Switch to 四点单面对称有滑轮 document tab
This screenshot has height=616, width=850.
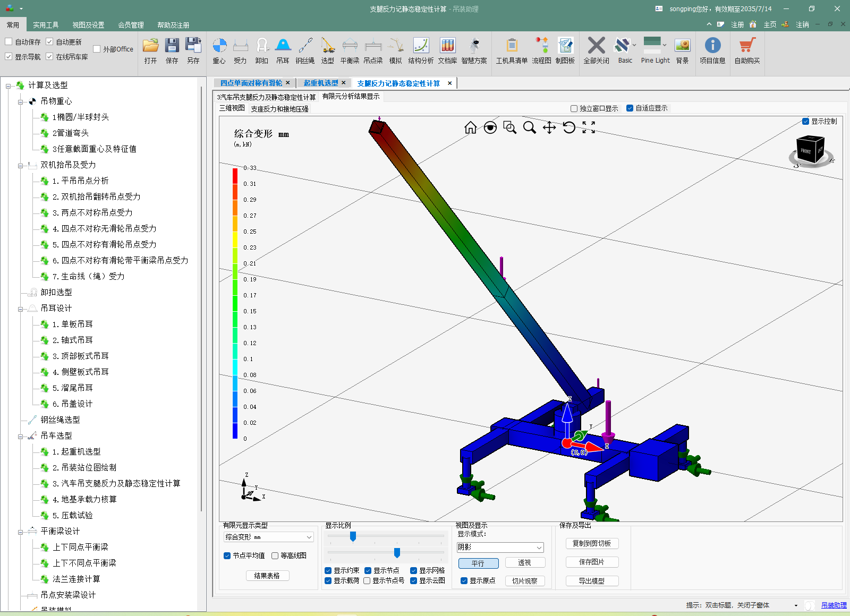(x=251, y=83)
